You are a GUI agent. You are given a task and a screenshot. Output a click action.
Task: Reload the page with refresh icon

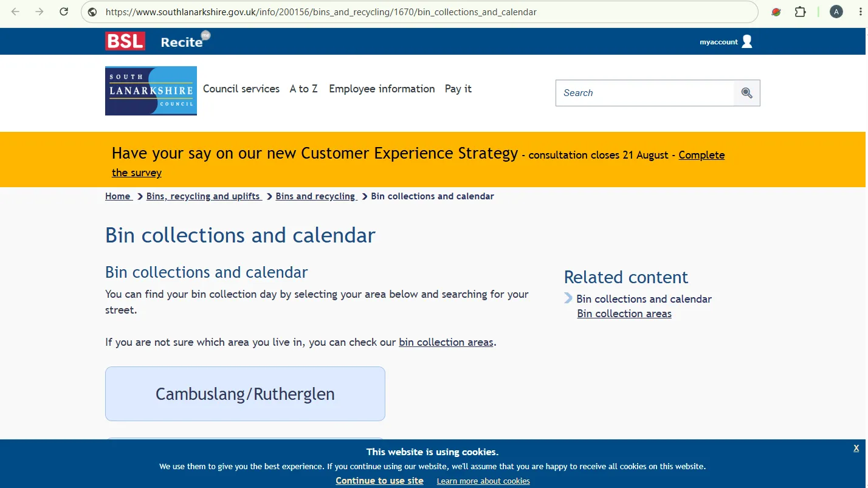(x=64, y=12)
